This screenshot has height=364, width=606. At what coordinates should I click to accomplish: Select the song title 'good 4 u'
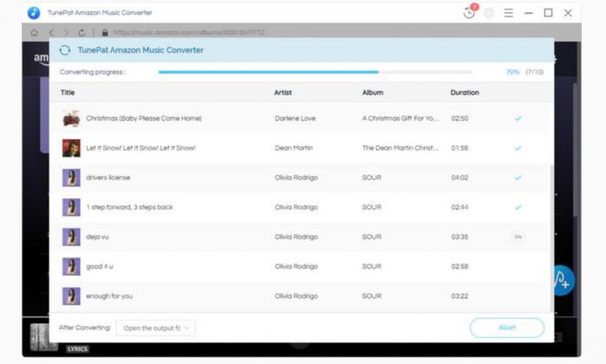(100, 266)
